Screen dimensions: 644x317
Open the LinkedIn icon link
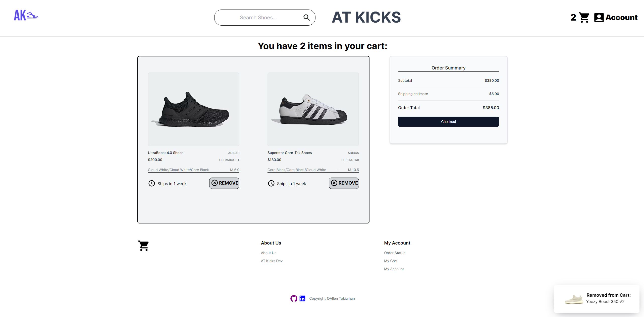click(302, 298)
